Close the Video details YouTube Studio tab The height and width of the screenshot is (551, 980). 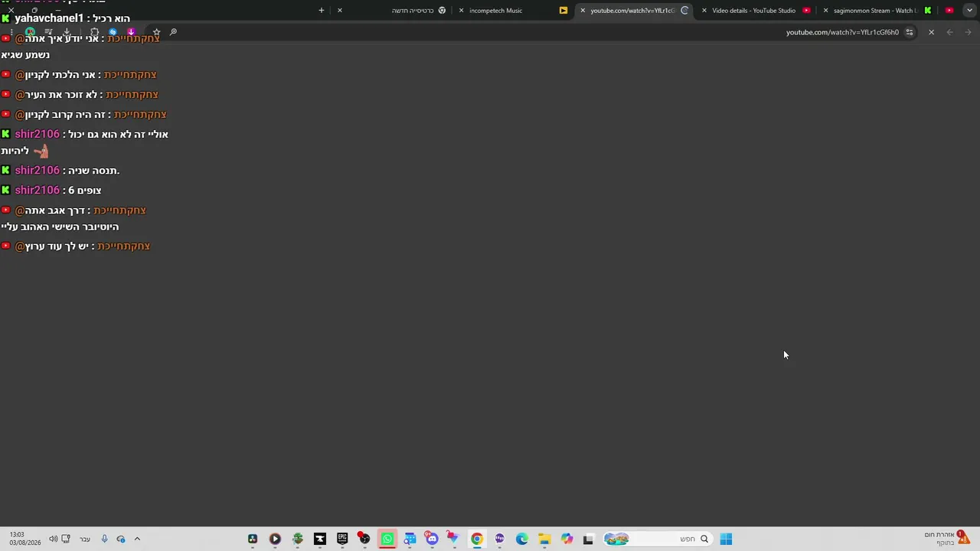704,11
